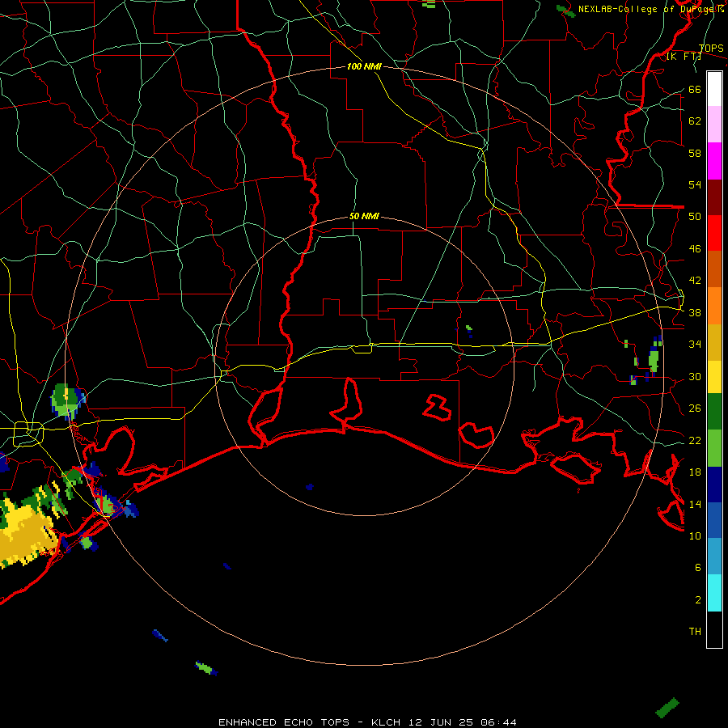Click the legend value 30
Image resolution: width=728 pixels, height=728 pixels.
[x=695, y=376]
